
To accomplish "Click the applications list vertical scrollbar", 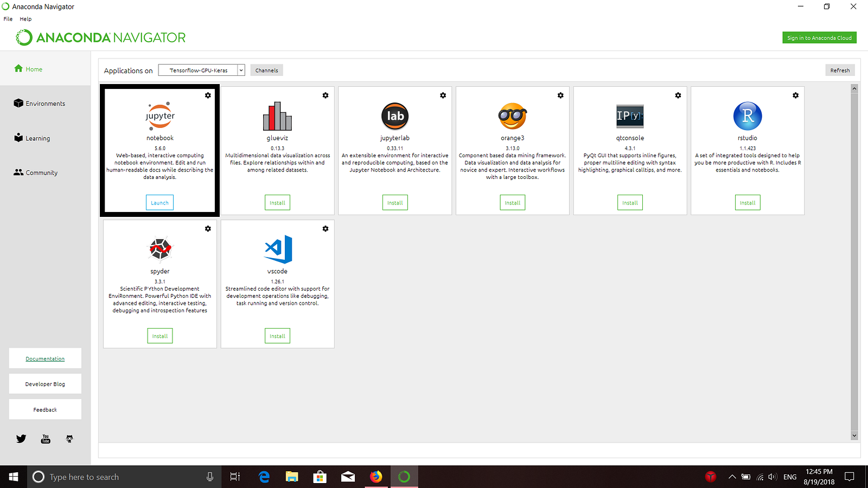I will coord(854,262).
